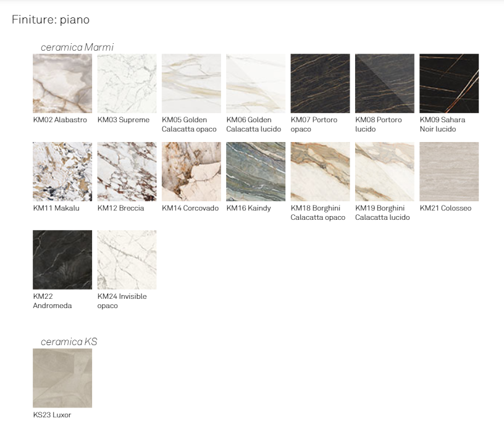Choose the KM21 Colosseo beige swatch
The height and width of the screenshot is (447, 504).
[x=449, y=172]
